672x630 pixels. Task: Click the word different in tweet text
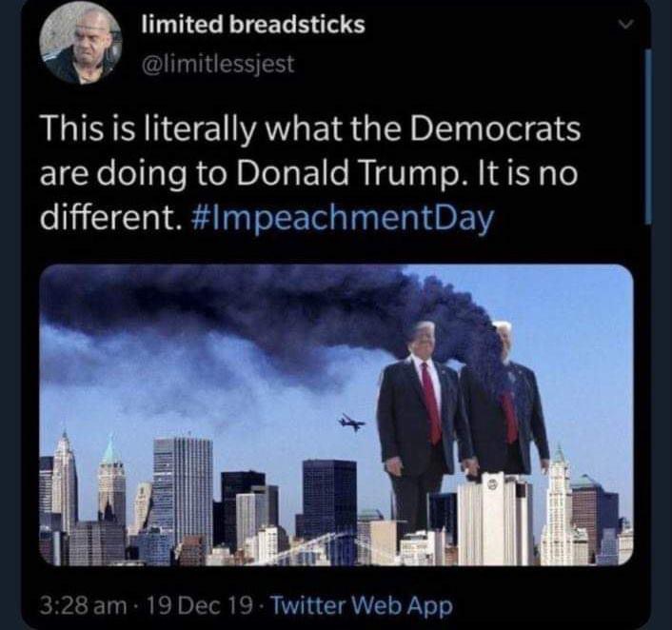click(x=108, y=218)
